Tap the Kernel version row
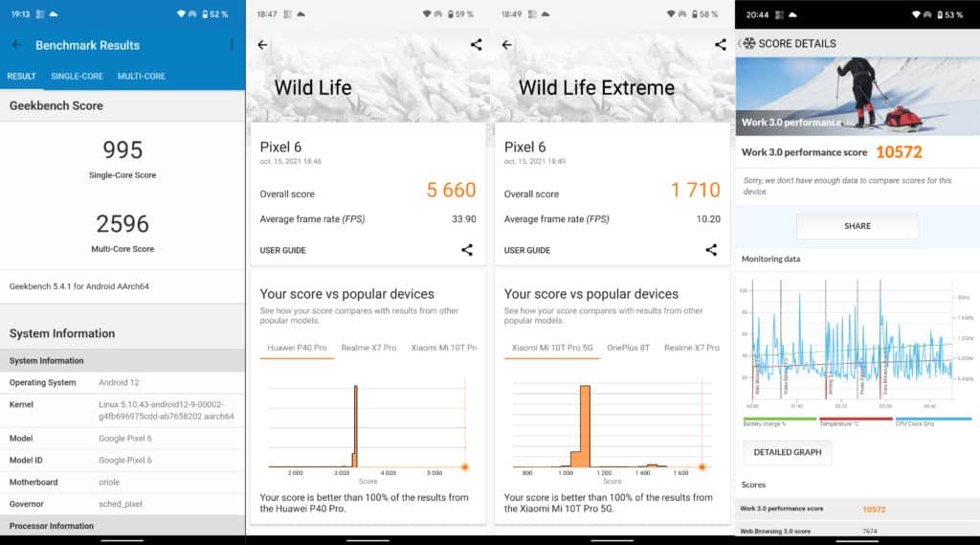 coord(122,410)
